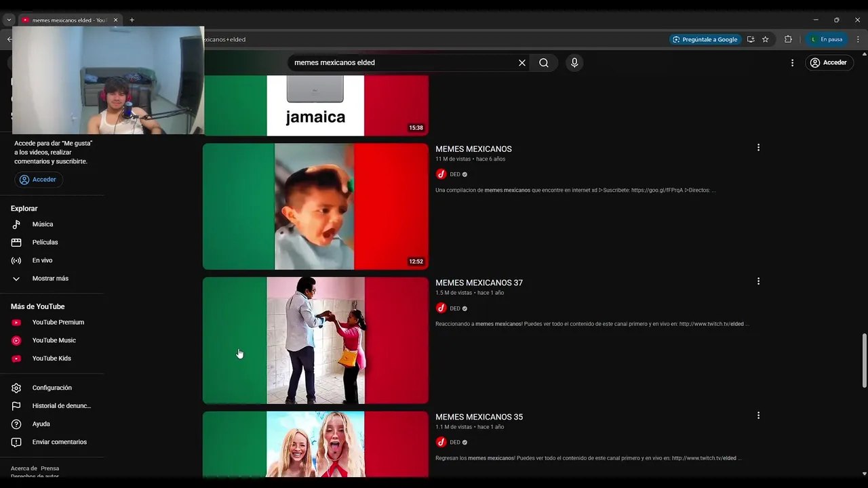Bookmark this page with the star icon
This screenshot has width=868, height=488.
point(766,39)
